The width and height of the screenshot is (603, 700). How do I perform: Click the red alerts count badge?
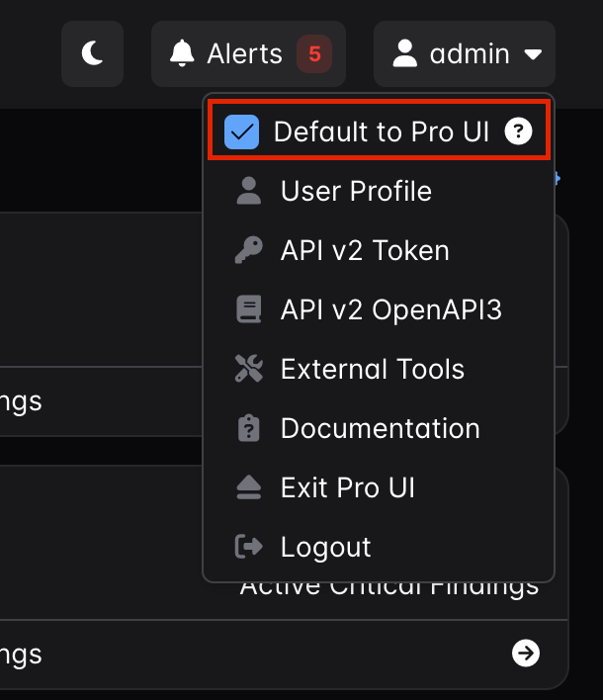(314, 53)
